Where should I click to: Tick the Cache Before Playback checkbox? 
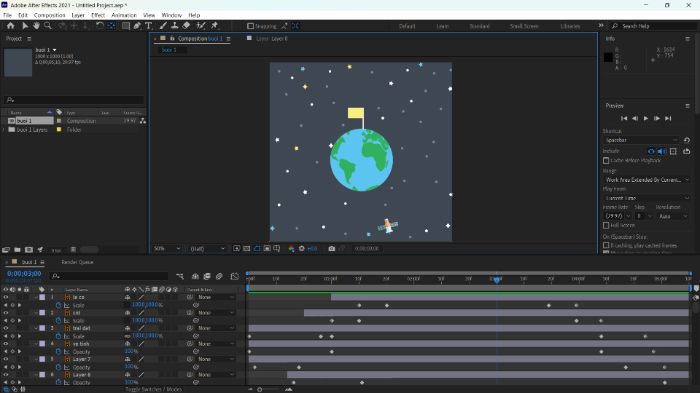[606, 160]
